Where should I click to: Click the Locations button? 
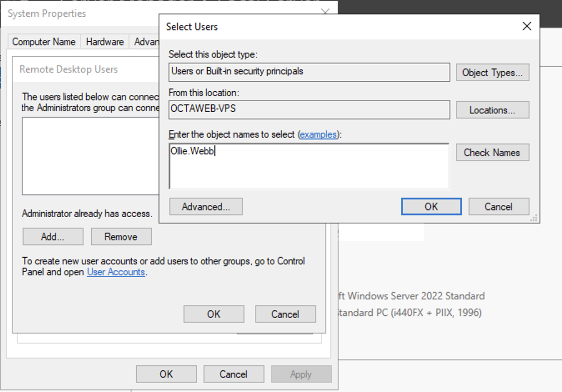[x=492, y=110]
